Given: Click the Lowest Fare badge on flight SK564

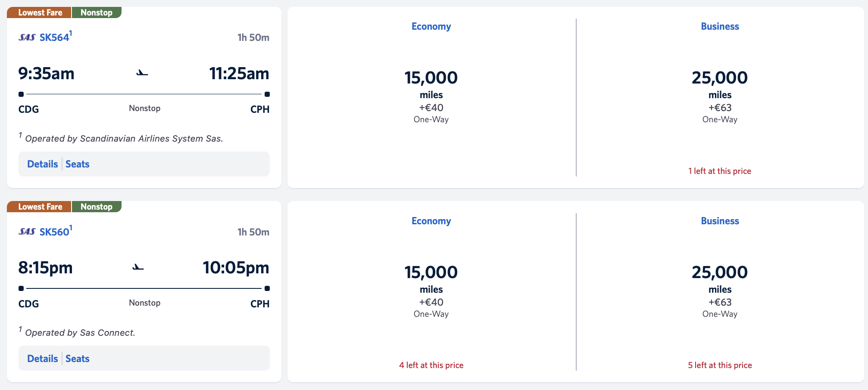Looking at the screenshot, I should [x=39, y=12].
